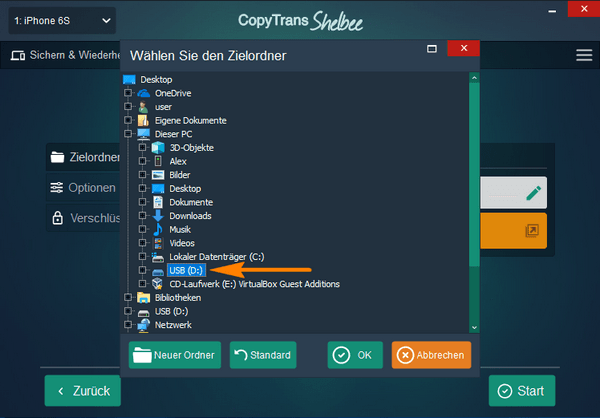Viewport: 600px width, 418px height.
Task: Click the Lokaler Datenträger (C:) drive icon
Action: [158, 257]
